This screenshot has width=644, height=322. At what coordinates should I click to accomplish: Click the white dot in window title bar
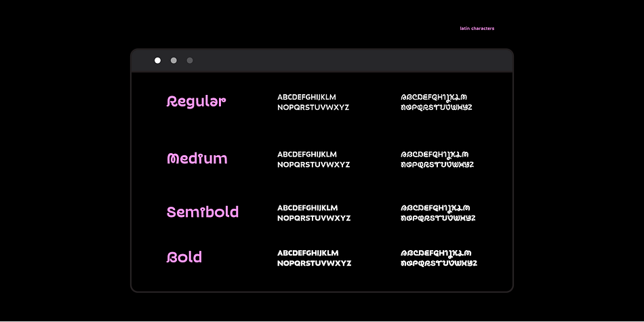tap(157, 60)
